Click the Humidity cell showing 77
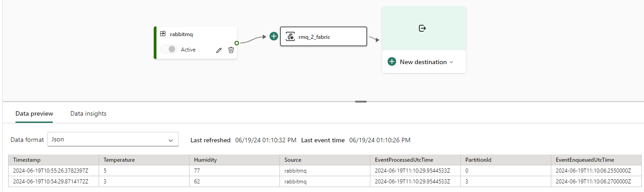 tap(197, 171)
